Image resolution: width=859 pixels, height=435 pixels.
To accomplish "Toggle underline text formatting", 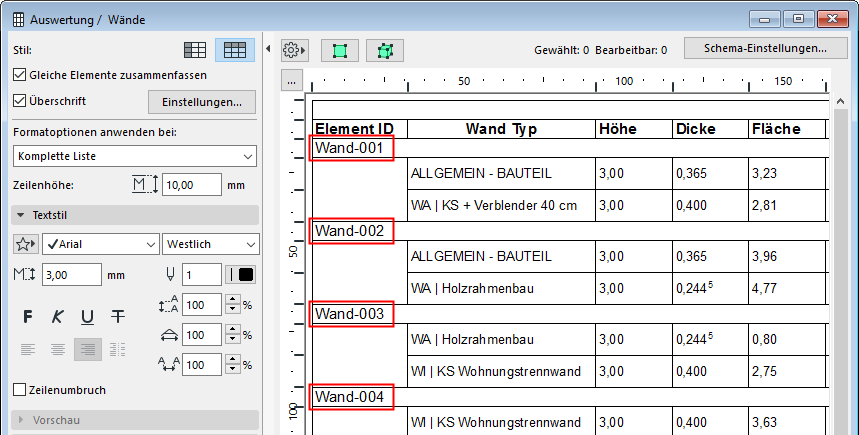I will click(87, 317).
